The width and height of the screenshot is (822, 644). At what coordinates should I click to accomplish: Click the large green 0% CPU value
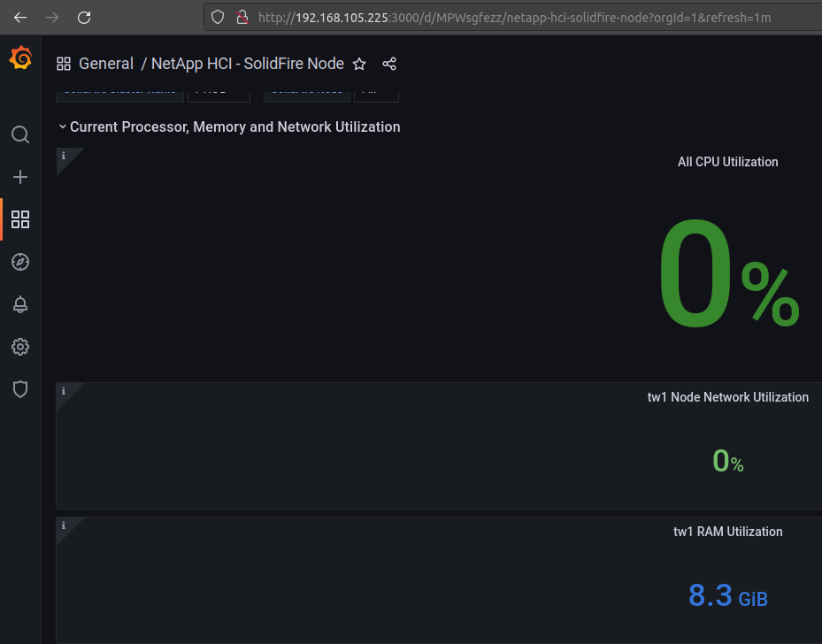pyautogui.click(x=729, y=273)
